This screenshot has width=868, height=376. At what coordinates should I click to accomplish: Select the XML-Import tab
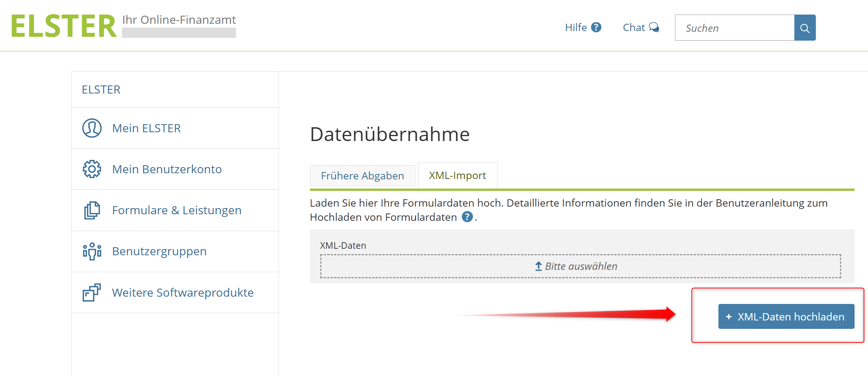click(x=457, y=176)
